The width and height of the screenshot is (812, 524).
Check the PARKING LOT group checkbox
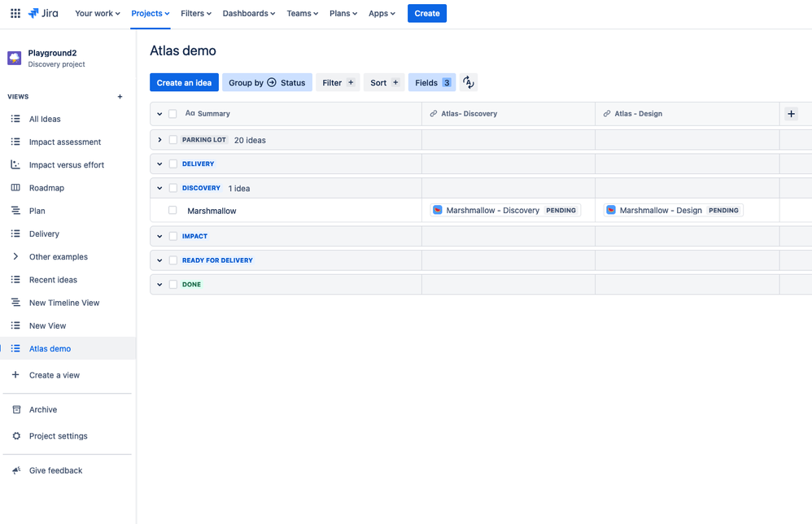click(173, 140)
